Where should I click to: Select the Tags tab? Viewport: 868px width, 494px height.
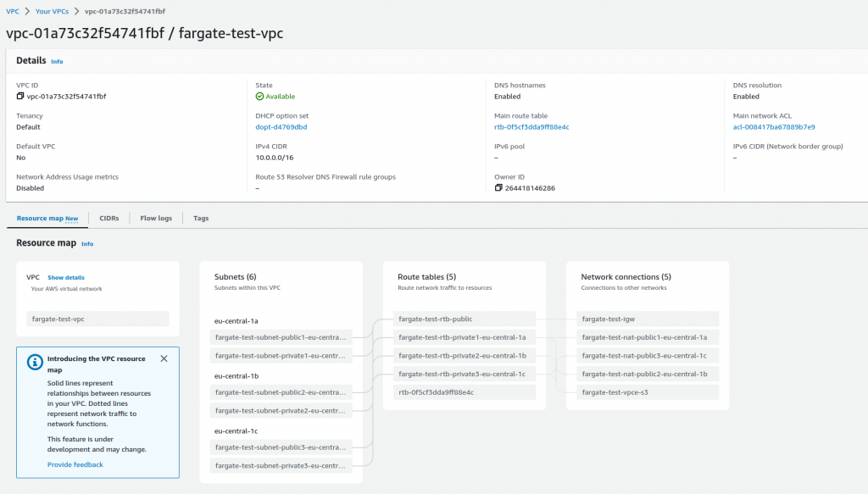(201, 218)
